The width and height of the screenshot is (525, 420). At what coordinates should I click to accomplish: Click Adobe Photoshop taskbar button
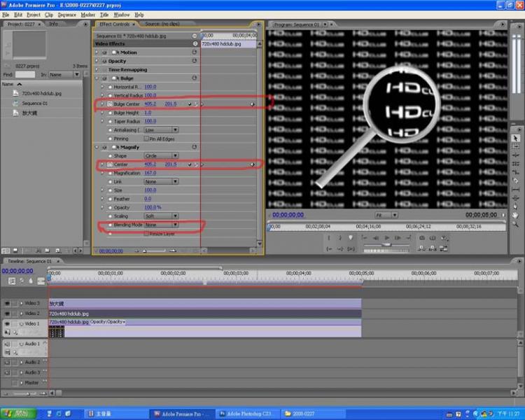click(248, 414)
